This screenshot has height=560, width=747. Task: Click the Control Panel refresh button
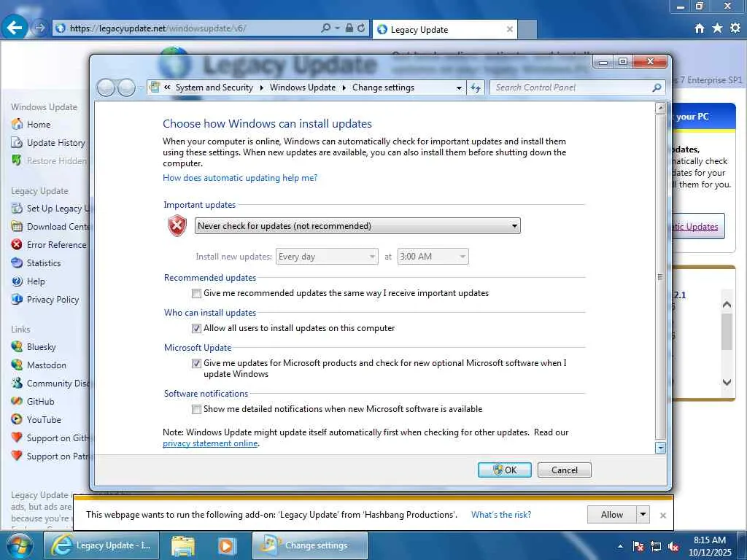[x=476, y=87]
